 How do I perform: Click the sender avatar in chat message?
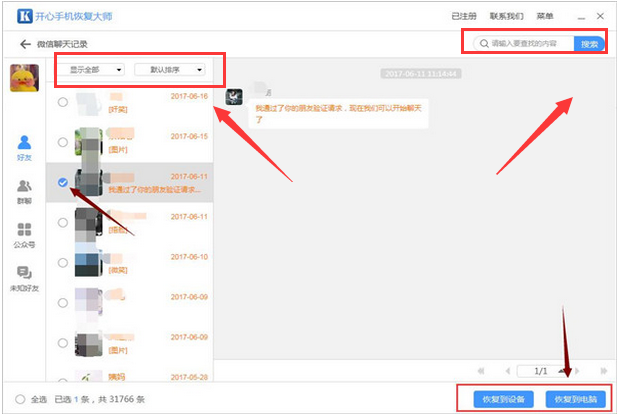tap(234, 97)
